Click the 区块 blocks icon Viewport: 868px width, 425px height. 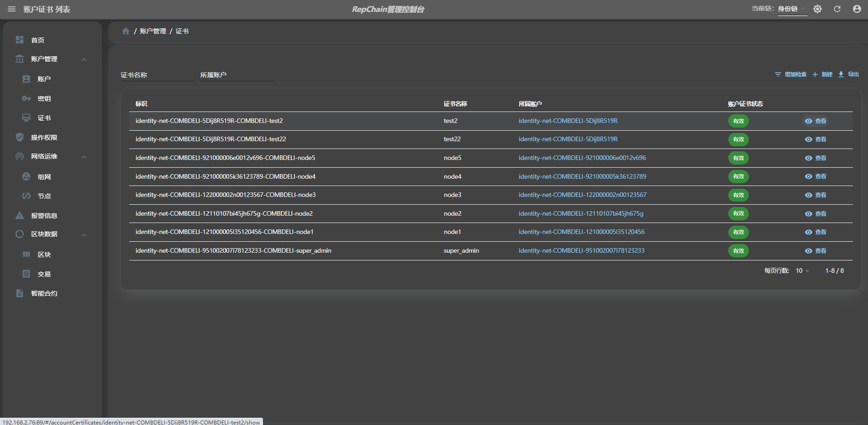tap(26, 254)
